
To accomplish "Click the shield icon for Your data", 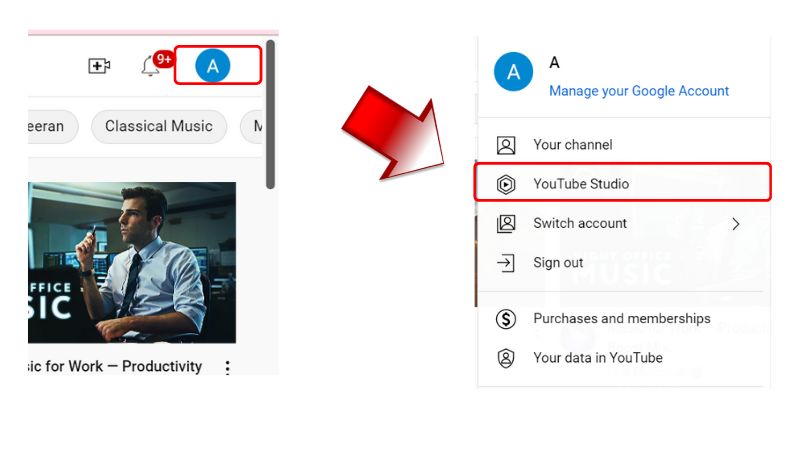I will click(506, 358).
